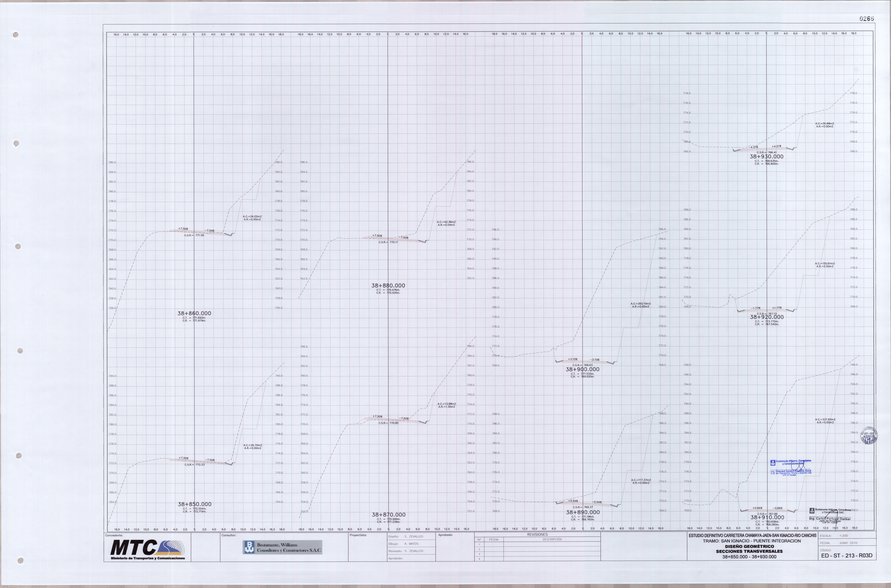Click the +0.66% cross slope label
This screenshot has height=588, width=891.
tap(757, 508)
